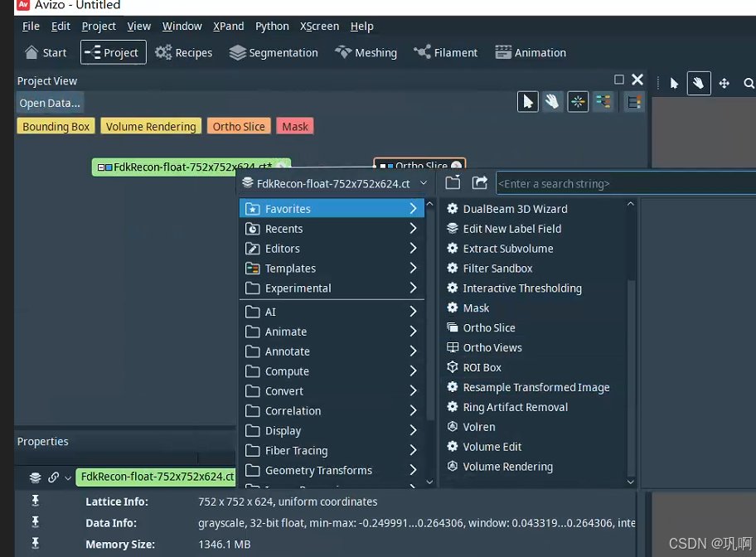
Task: Click the orange Ortho Slice macro button
Action: tap(239, 126)
